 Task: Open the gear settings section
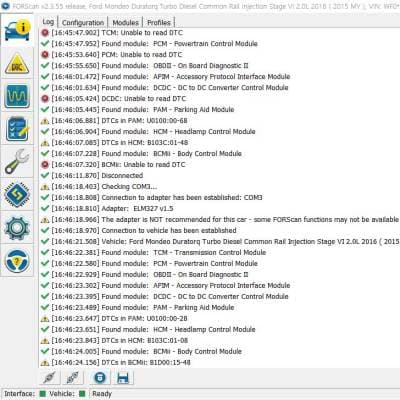tap(17, 228)
